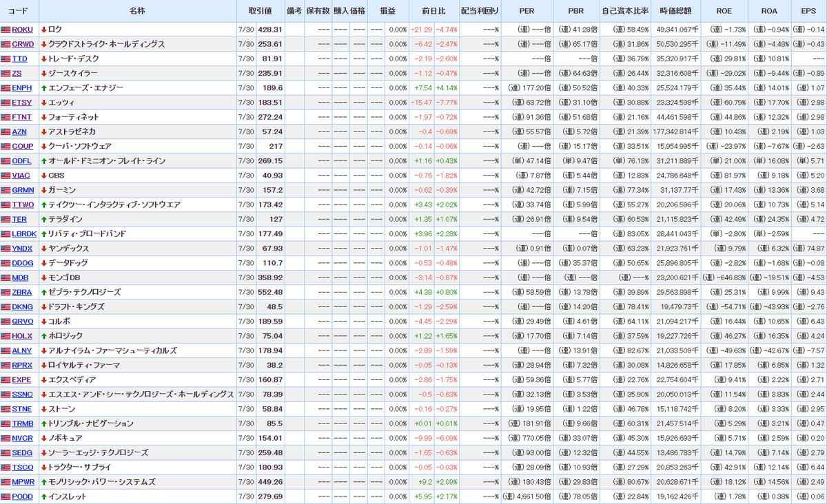Click the red down arrow beside コルボ
Viewport: 827px width, 504px height.
click(x=43, y=322)
